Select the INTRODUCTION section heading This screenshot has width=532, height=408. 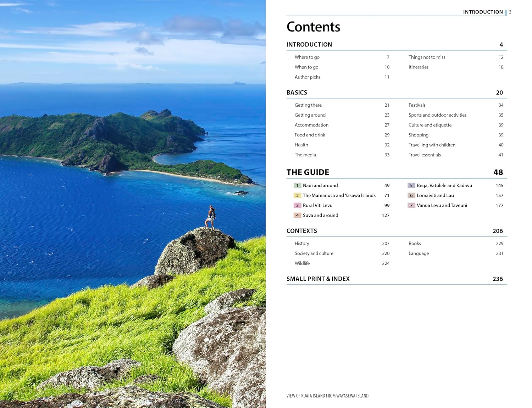[x=309, y=45]
